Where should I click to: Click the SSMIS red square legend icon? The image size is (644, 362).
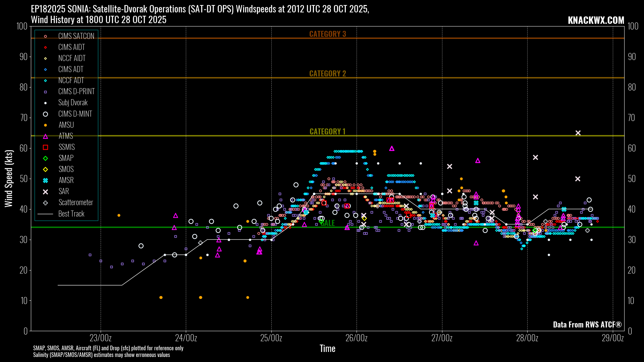[x=46, y=147]
